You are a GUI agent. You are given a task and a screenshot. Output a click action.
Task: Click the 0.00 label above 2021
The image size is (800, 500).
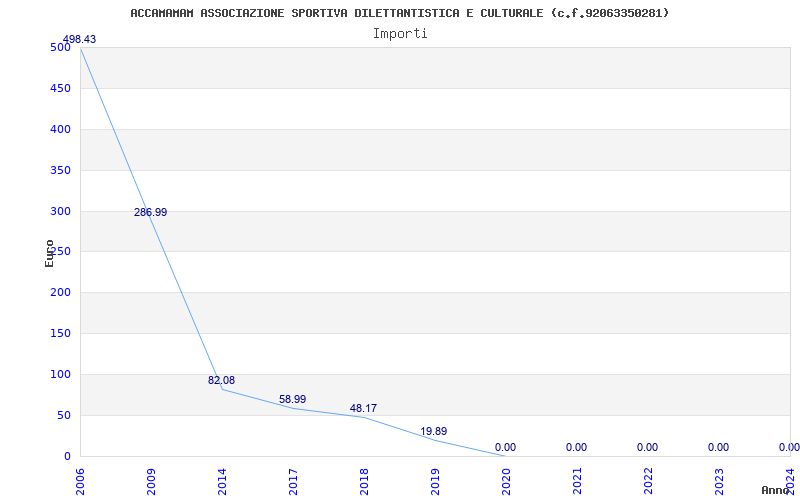pos(576,447)
